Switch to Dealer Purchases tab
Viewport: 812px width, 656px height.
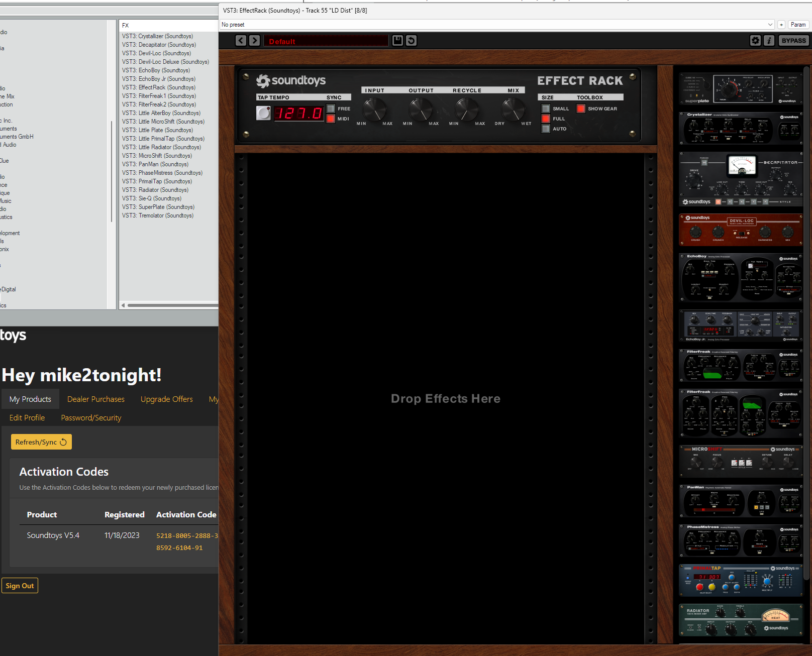tap(96, 399)
